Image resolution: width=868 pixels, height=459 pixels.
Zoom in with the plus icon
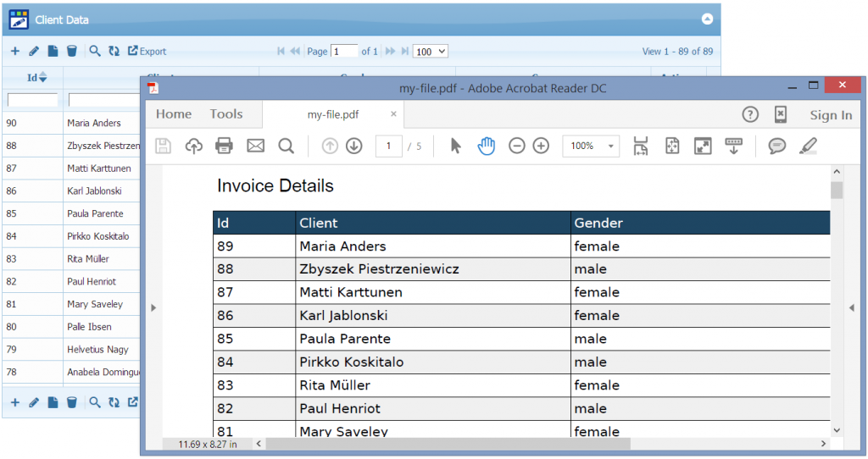coord(541,147)
